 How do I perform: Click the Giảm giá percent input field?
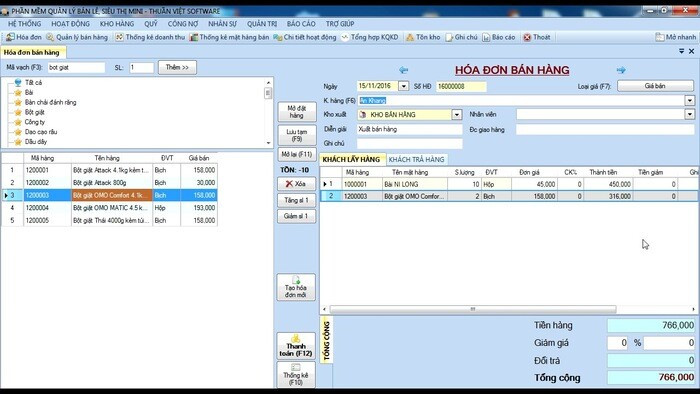(x=618, y=343)
